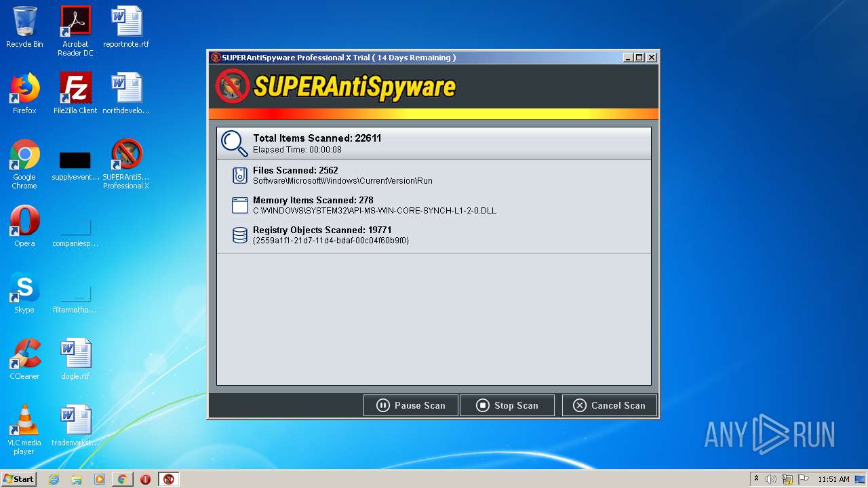Viewport: 868px width, 488px height.
Task: Open the Action Center flag icon
Action: (x=804, y=479)
